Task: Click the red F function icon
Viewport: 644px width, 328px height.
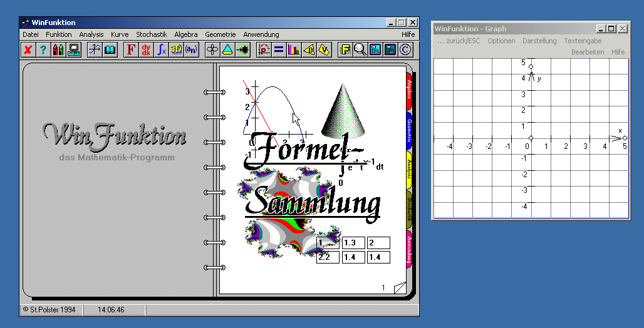Action: click(130, 49)
